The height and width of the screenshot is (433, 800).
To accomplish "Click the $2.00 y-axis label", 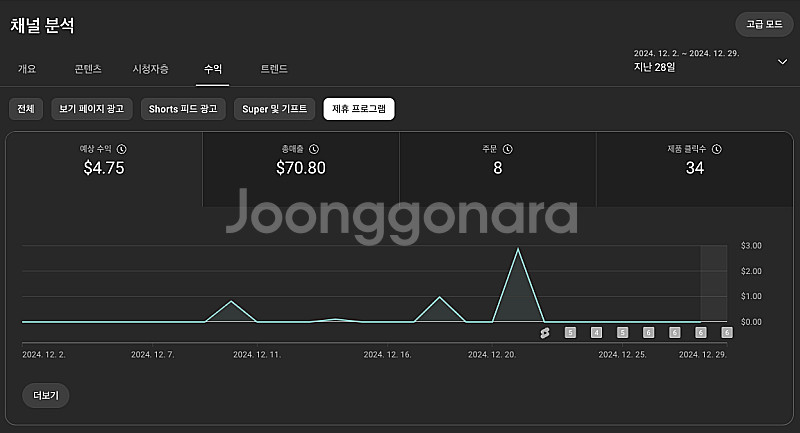I will (751, 271).
